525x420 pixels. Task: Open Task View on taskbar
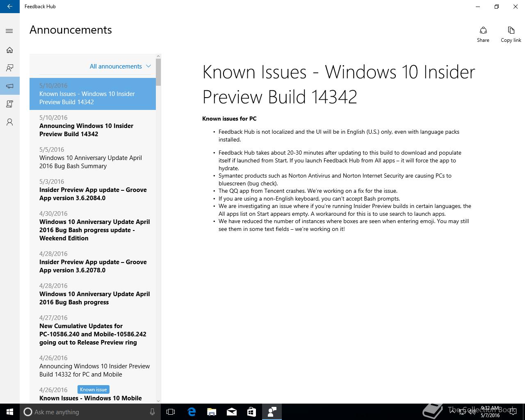point(171,412)
